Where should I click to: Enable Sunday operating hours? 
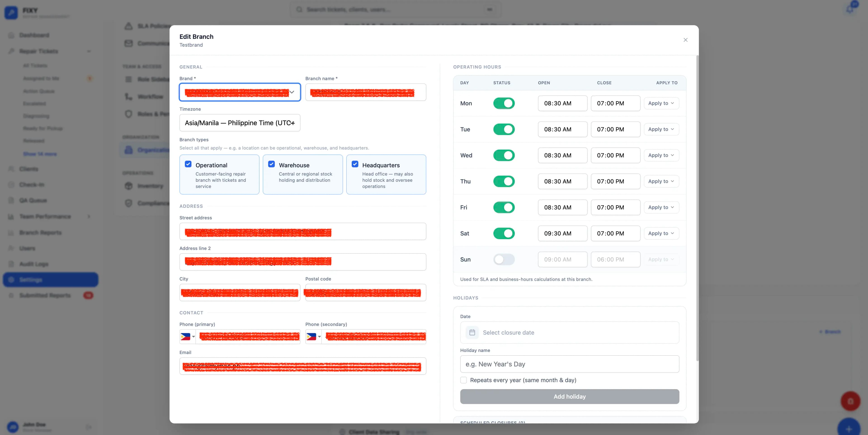(x=504, y=260)
